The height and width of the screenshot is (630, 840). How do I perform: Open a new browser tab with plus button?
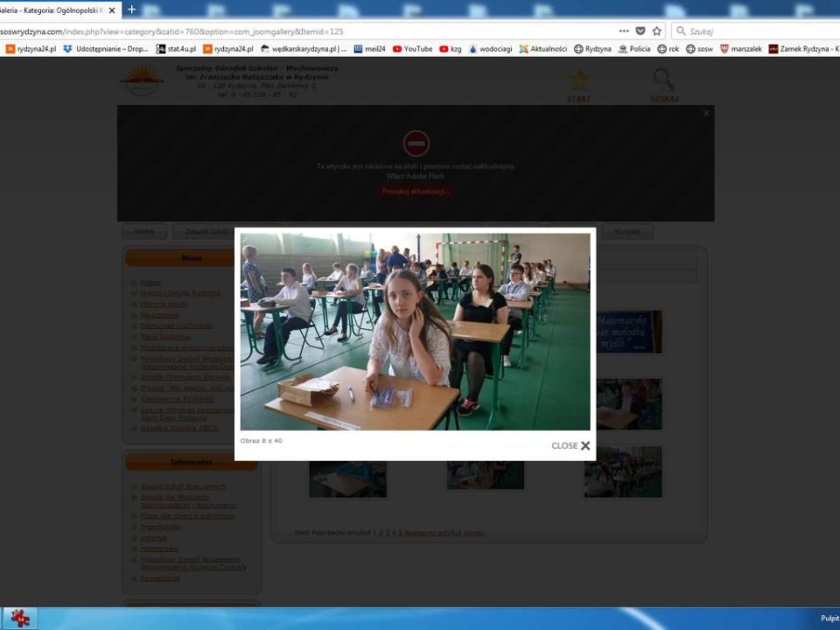(x=132, y=10)
